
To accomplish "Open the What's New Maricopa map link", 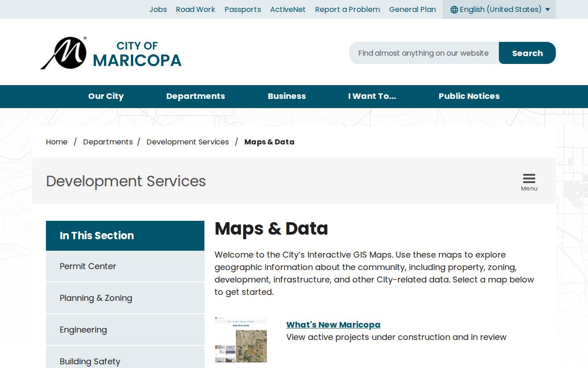I will point(333,325).
